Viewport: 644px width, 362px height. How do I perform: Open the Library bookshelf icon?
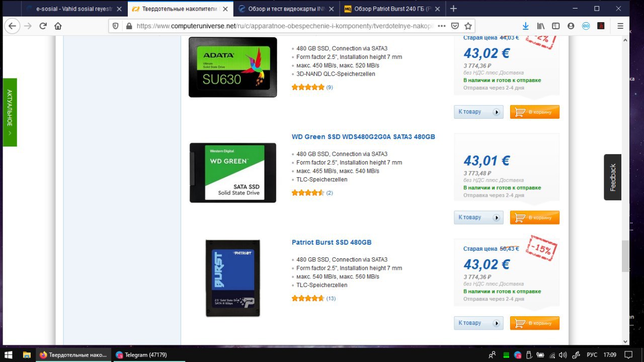[x=541, y=26]
